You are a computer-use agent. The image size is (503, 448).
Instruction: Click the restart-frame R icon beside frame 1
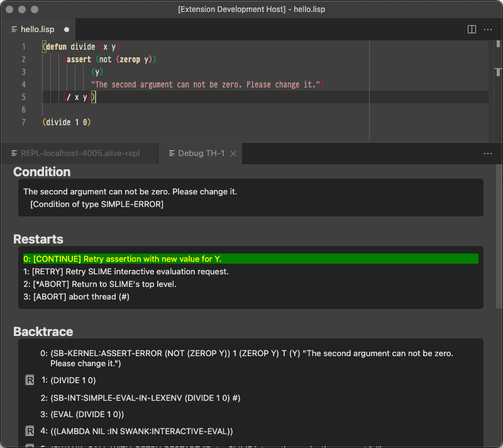(30, 380)
